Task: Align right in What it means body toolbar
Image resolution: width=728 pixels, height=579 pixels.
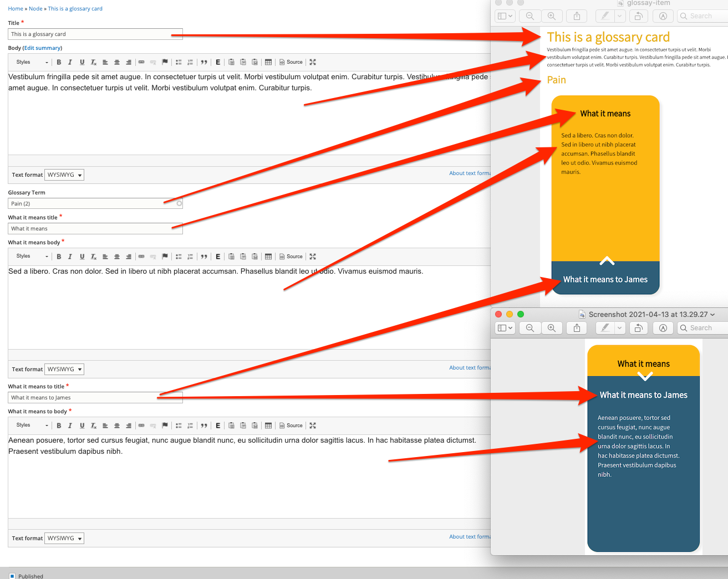Action: [129, 257]
